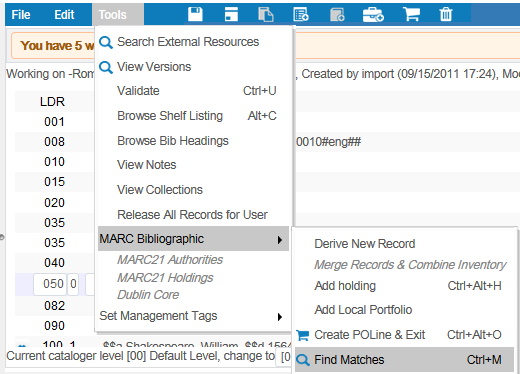Viewport: 520px width, 374px height.
Task: Choose Find Matches in submenu
Action: (x=404, y=360)
